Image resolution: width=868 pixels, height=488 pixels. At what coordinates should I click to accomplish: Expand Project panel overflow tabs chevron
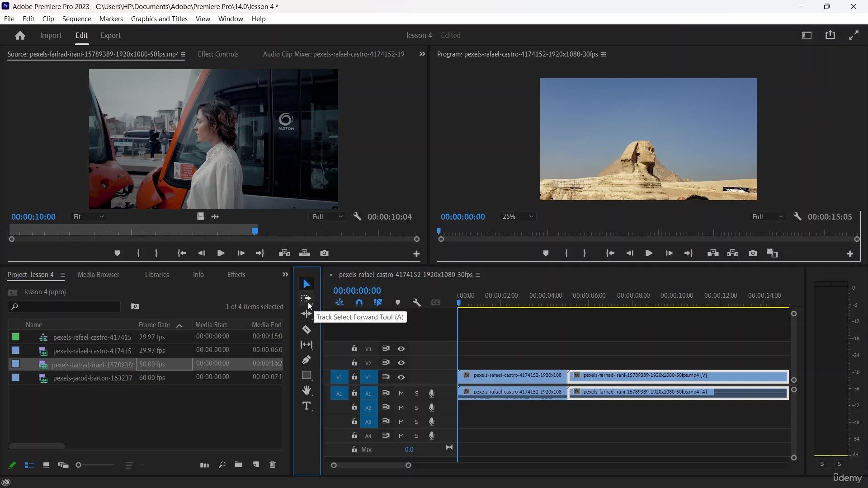285,275
